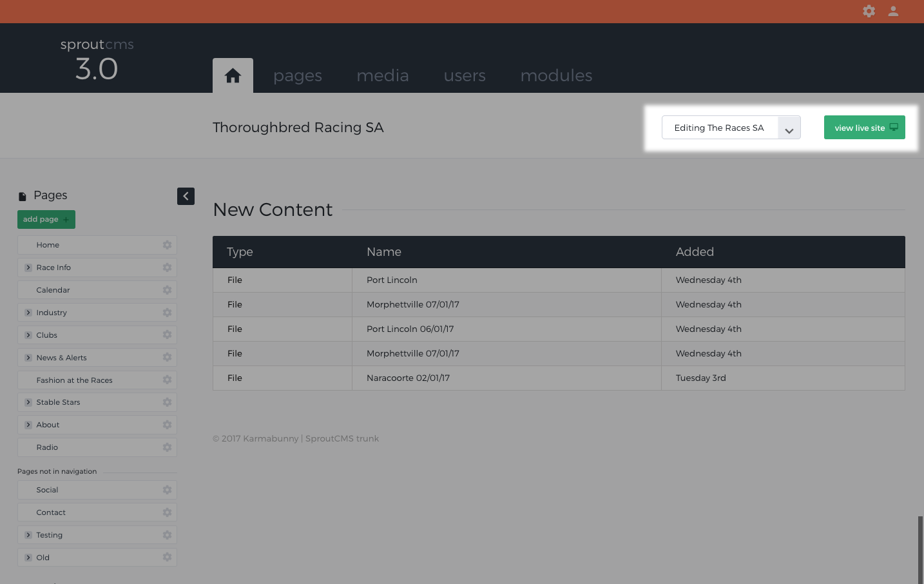Select the Fashion at the Races page
Image resolution: width=924 pixels, height=584 pixels.
(x=97, y=380)
